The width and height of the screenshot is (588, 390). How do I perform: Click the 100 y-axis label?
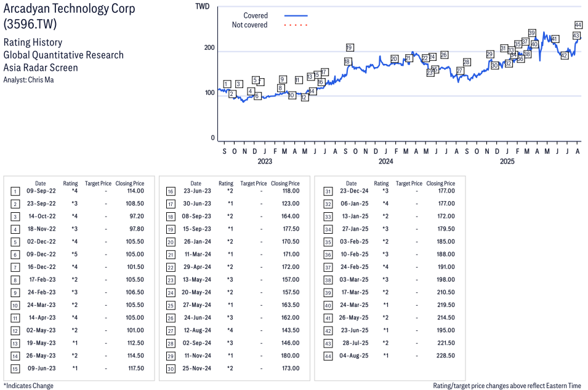coord(209,92)
